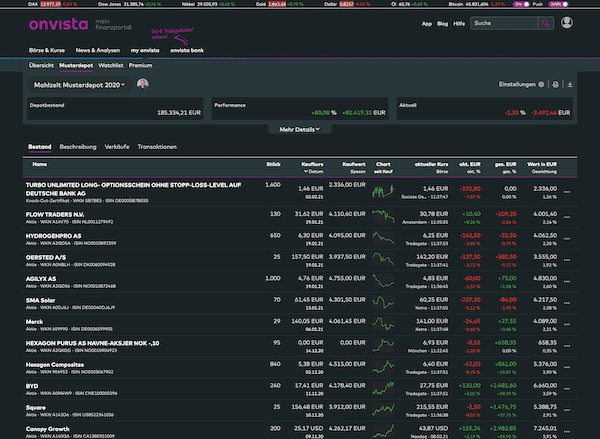Open more options for Turbo Unlimited Long row
The height and width of the screenshot is (439, 600).
click(x=567, y=192)
